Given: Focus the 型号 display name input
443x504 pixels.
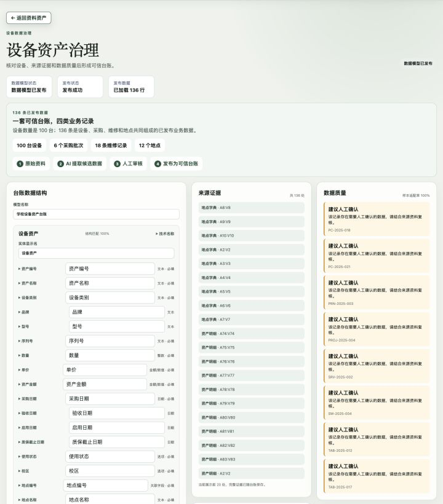Looking at the screenshot, I should [x=117, y=326].
